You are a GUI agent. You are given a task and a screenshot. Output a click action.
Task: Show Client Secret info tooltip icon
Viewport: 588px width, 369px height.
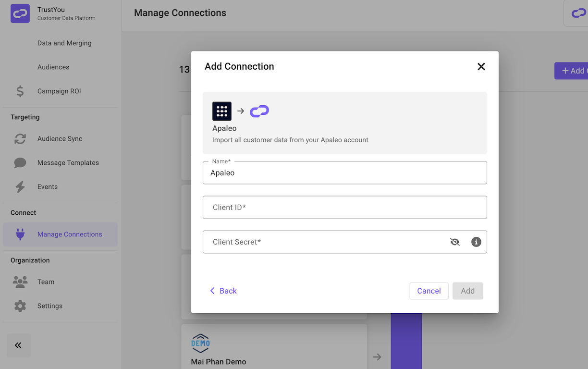(x=476, y=242)
